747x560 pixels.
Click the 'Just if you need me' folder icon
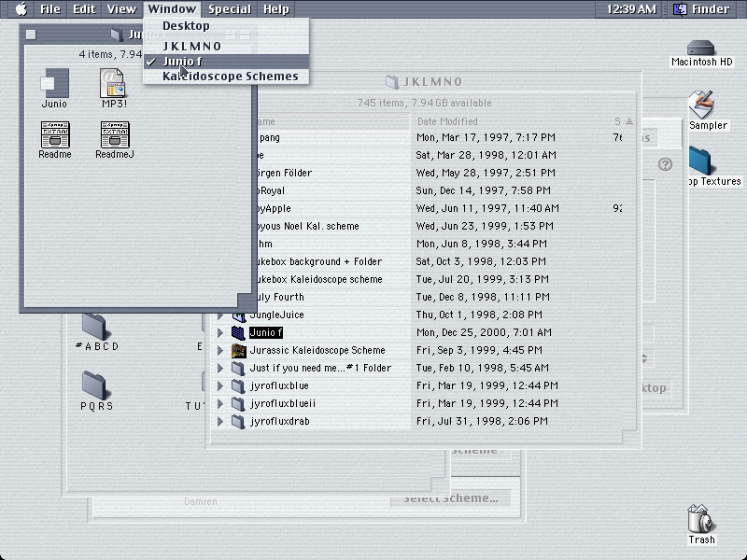tap(238, 368)
